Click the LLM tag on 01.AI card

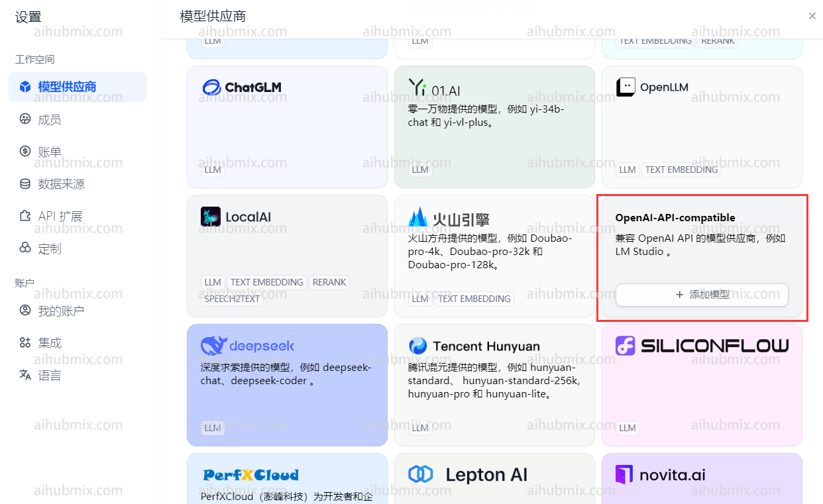pyautogui.click(x=420, y=170)
